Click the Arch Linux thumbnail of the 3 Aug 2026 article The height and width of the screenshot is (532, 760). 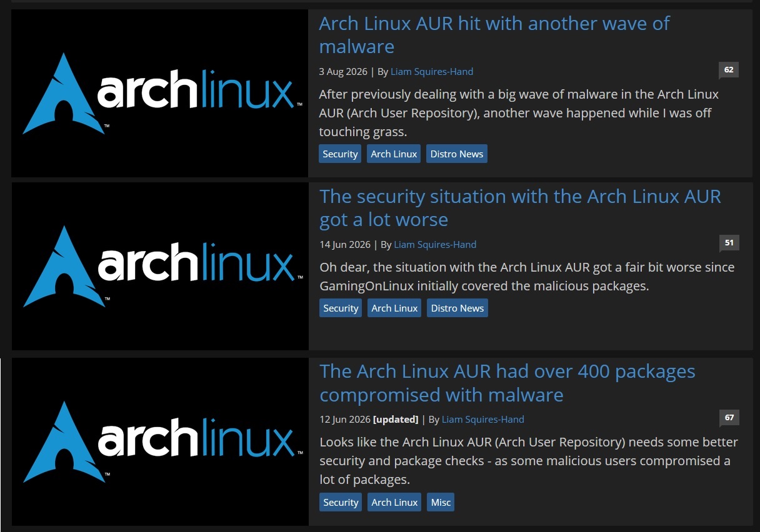(x=159, y=93)
